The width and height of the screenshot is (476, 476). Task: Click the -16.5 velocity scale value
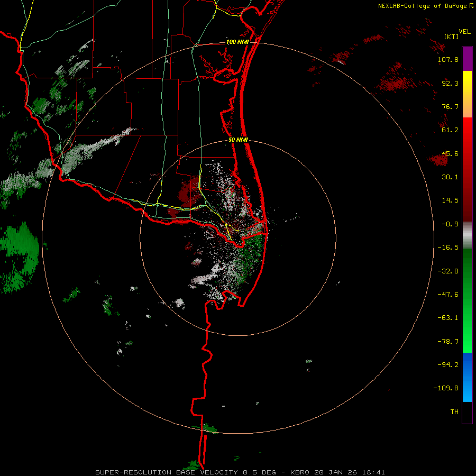448,248
